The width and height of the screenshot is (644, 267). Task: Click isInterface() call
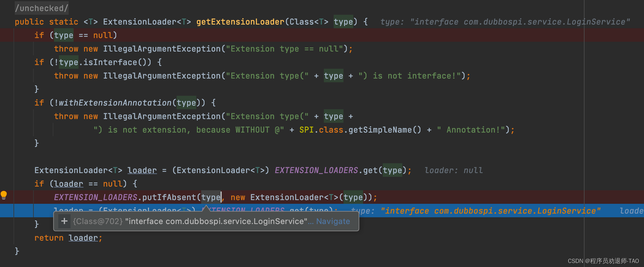(x=117, y=62)
